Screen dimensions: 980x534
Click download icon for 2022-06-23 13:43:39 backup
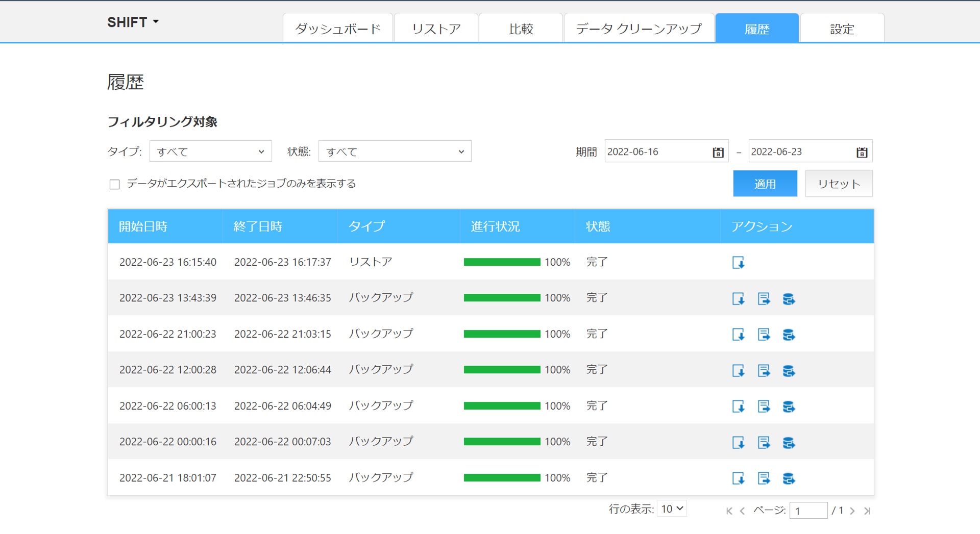[x=738, y=298]
